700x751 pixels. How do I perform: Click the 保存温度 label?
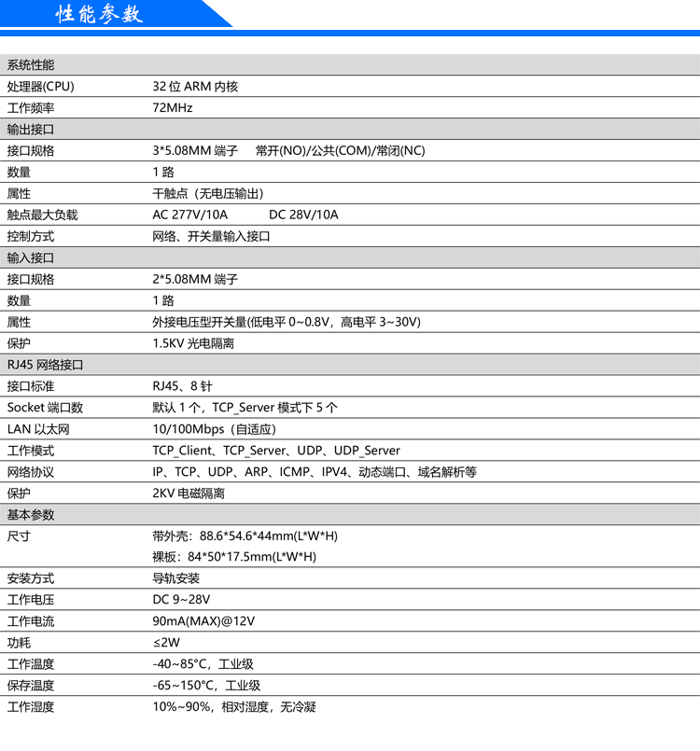coord(31,686)
